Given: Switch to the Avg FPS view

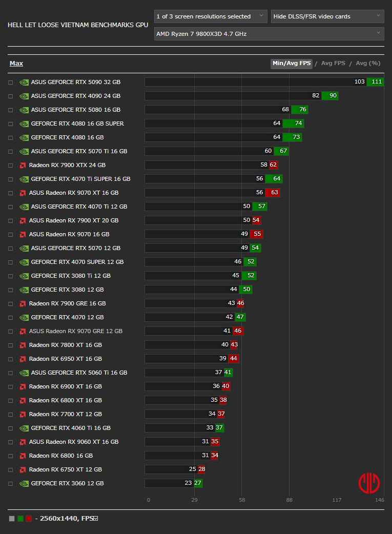Looking at the screenshot, I should (333, 64).
